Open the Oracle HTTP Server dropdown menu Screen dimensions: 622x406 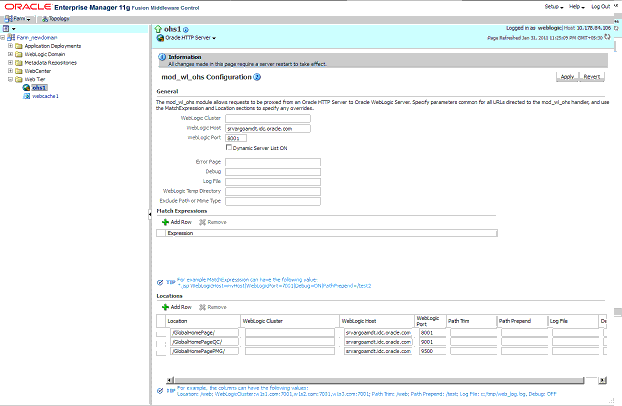(190, 38)
